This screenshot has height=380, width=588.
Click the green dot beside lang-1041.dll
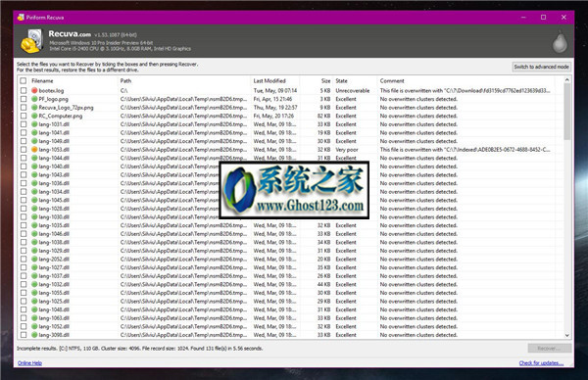(34, 132)
